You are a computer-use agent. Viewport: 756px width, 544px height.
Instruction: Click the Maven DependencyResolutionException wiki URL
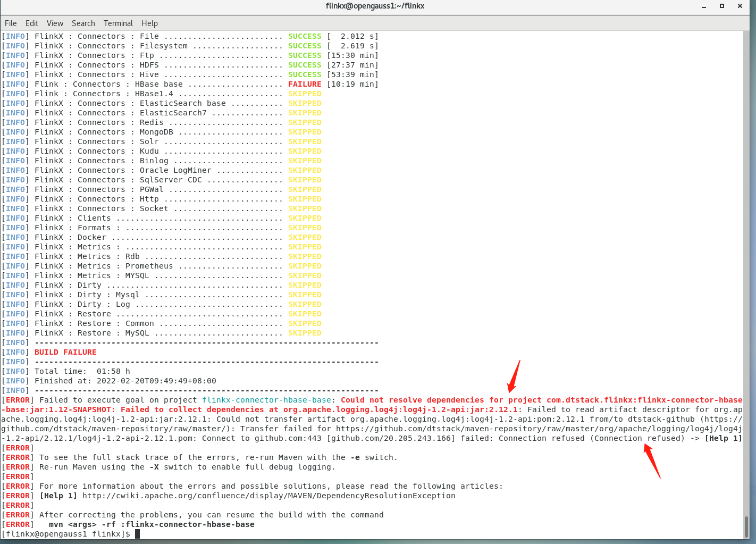[x=269, y=496]
